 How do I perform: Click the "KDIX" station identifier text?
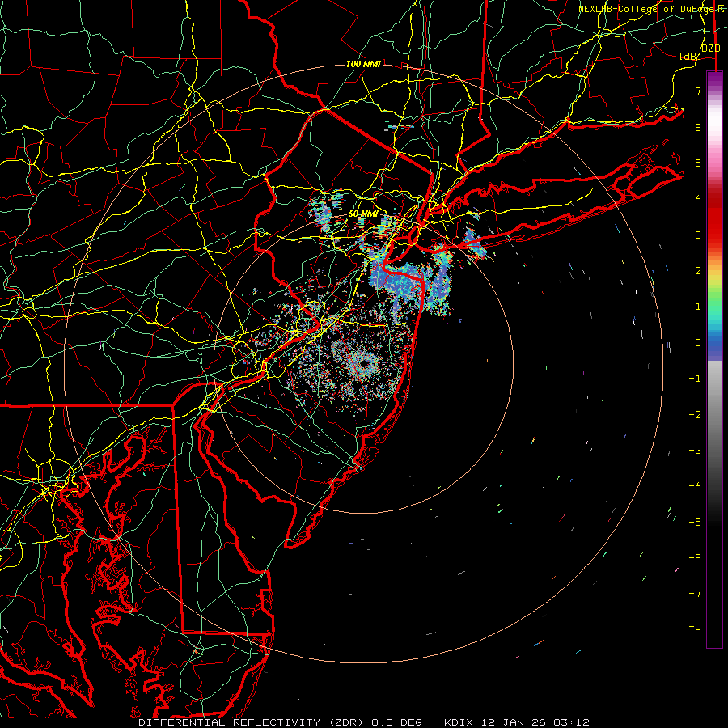(459, 722)
